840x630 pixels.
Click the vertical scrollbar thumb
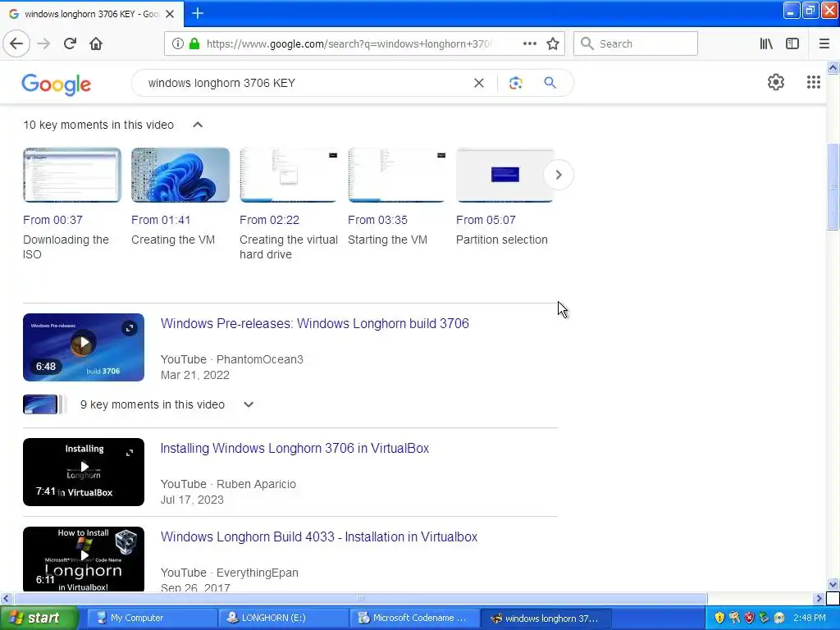point(833,186)
